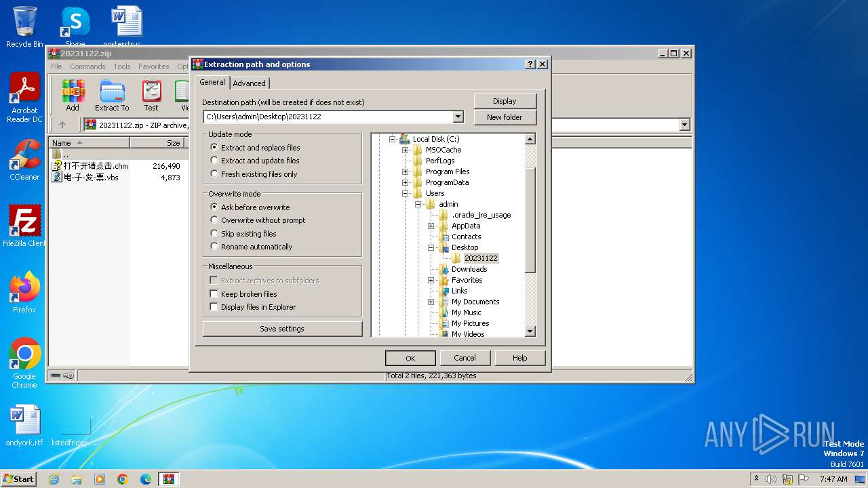This screenshot has width=868, height=488.
Task: Click the up-one-level arrow in WinRAR
Action: coord(62,125)
